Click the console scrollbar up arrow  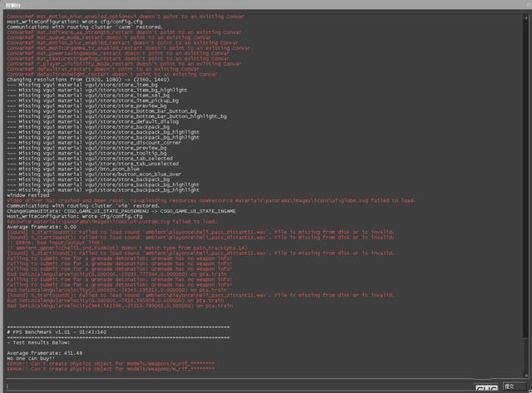click(x=526, y=16)
